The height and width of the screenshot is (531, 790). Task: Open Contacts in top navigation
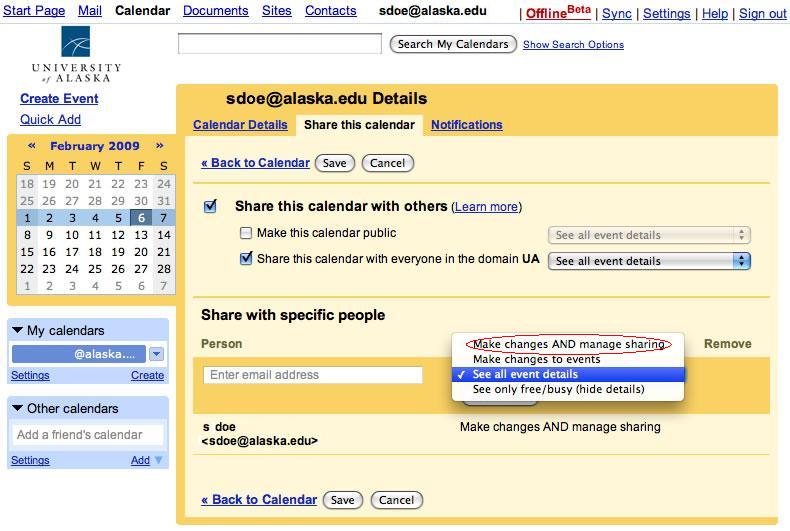coord(331,11)
